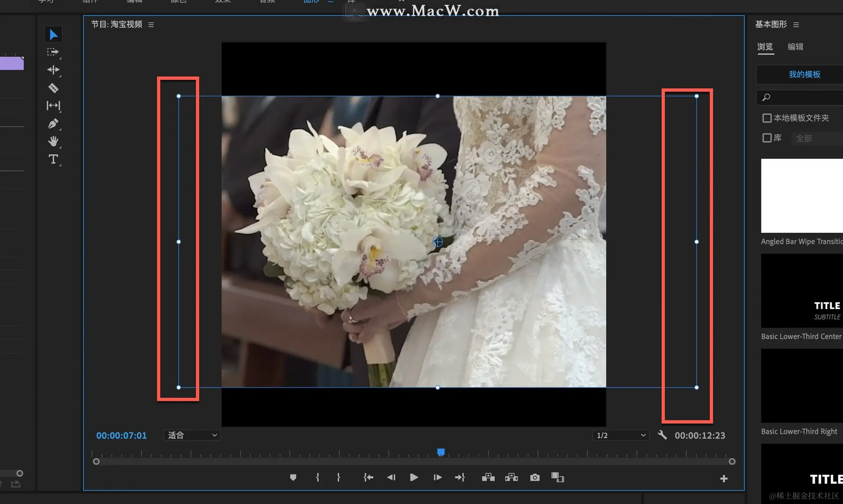
Task: Click the Export Frame camera icon
Action: click(x=534, y=478)
